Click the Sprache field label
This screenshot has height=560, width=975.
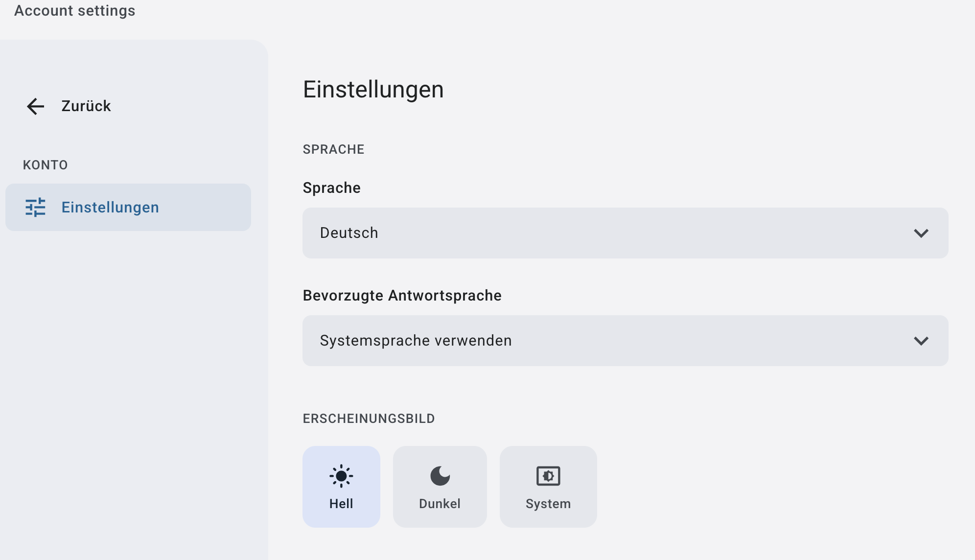click(x=332, y=188)
